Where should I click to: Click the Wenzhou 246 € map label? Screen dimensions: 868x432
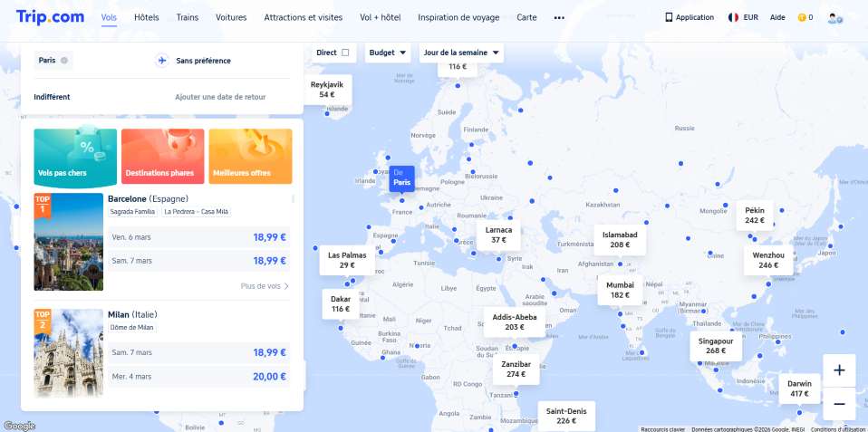coord(768,261)
